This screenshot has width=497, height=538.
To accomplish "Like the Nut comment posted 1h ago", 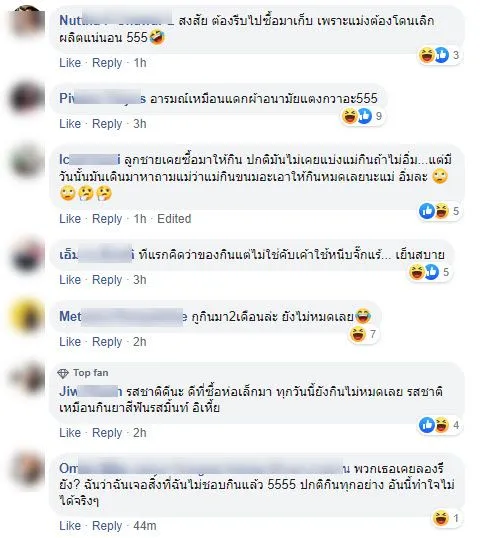I will click(x=70, y=63).
